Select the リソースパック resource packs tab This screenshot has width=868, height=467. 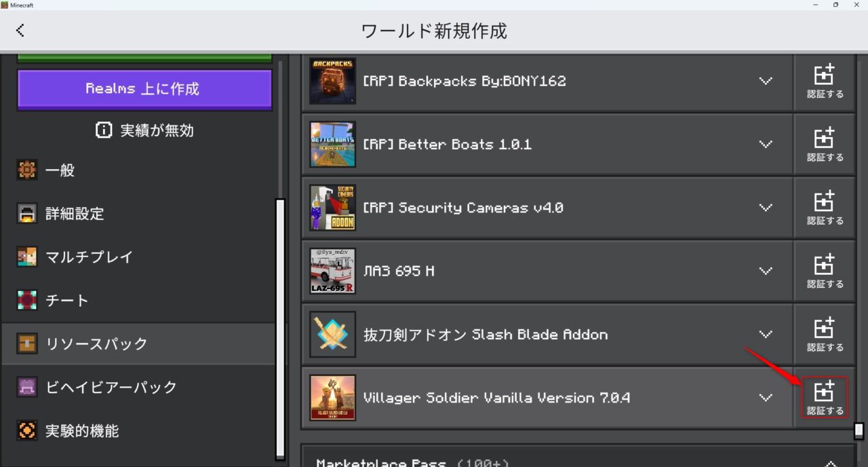click(x=138, y=344)
